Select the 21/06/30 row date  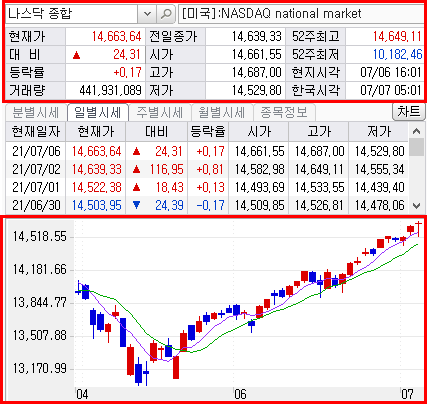click(36, 205)
